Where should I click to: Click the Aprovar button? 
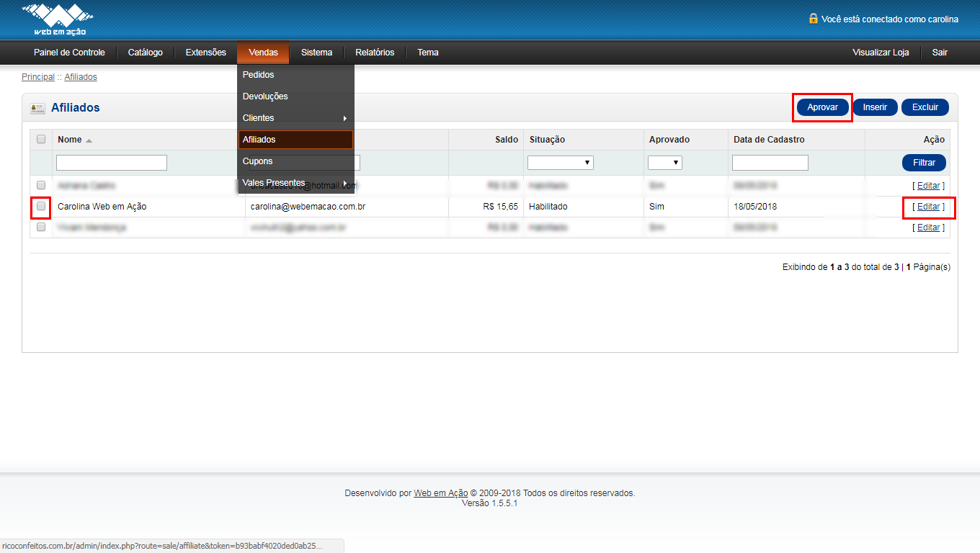[x=822, y=107]
